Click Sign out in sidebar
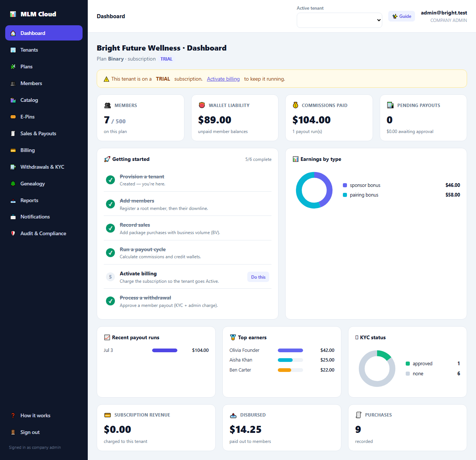Viewport: 476px width, 460px height. coord(44,432)
